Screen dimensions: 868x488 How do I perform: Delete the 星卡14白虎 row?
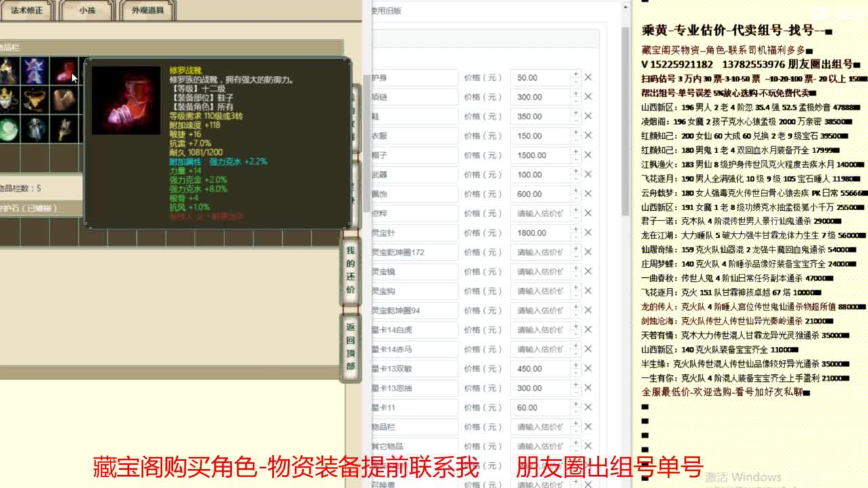588,330
